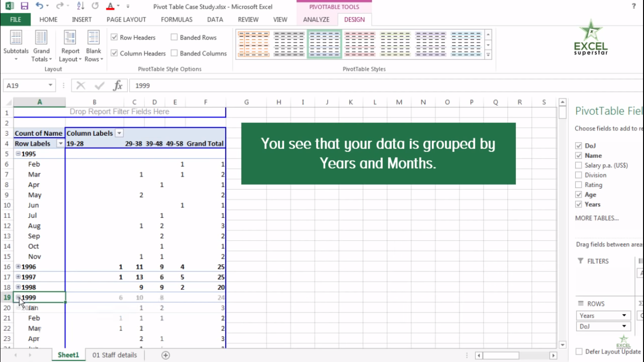The height and width of the screenshot is (362, 644).
Task: Click the Undo arrow icon
Action: (40, 6)
